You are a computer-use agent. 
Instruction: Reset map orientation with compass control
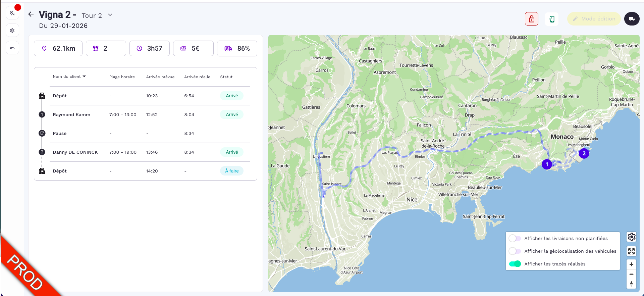[x=631, y=284]
